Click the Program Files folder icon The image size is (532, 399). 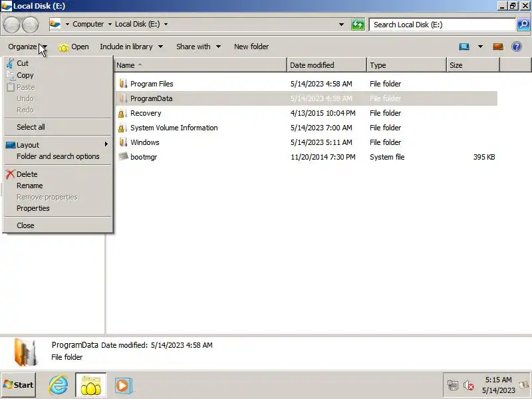click(123, 84)
